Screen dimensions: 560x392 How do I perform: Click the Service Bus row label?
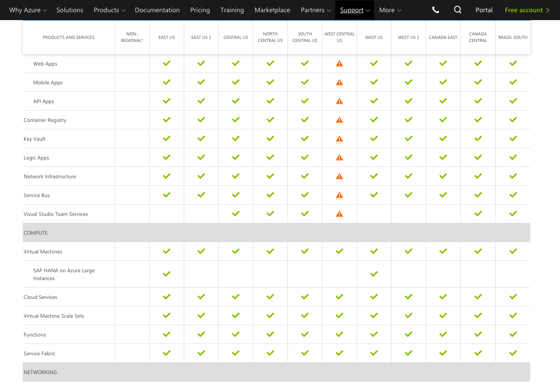pos(36,195)
